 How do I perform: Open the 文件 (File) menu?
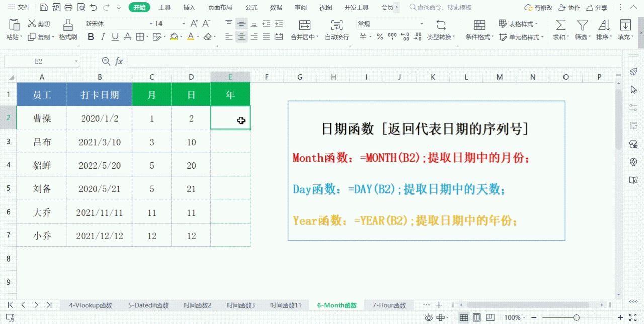[x=19, y=8]
